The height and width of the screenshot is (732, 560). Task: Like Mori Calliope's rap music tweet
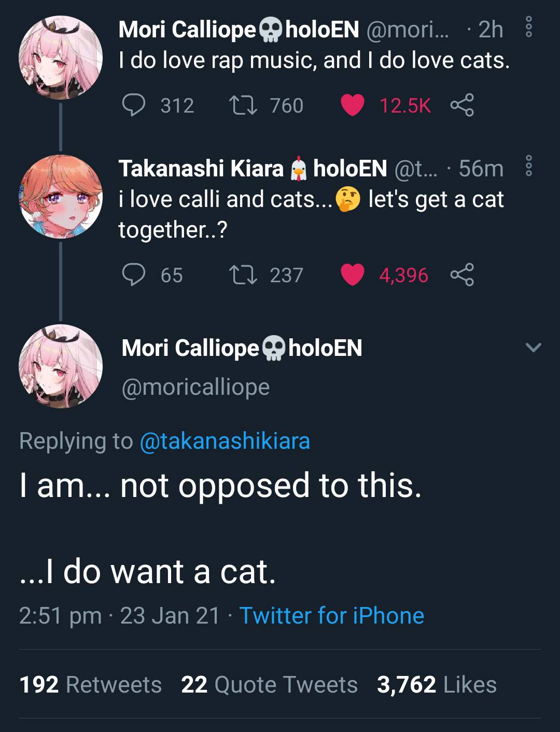point(353,105)
